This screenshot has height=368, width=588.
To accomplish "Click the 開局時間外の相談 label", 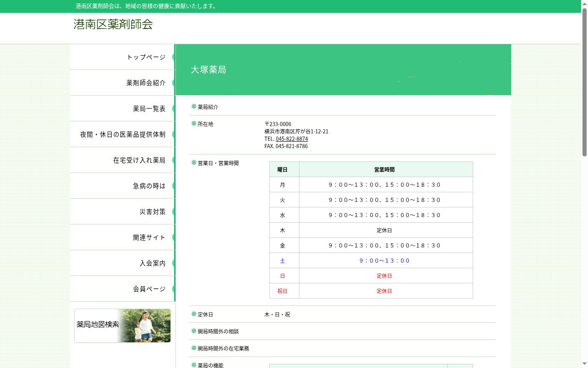I will click(218, 332).
